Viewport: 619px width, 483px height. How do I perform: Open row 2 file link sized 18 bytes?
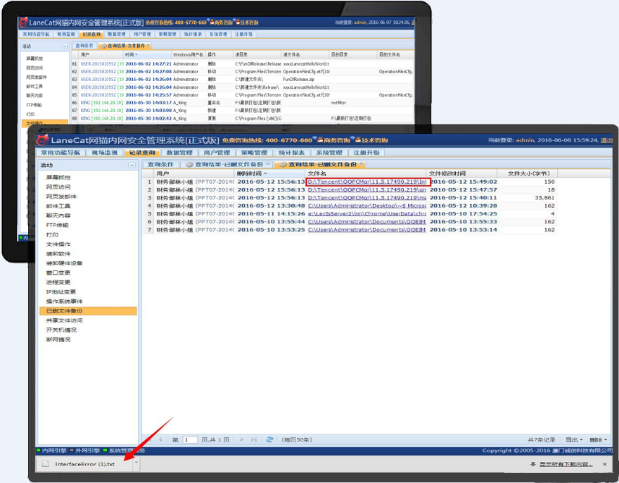pyautogui.click(x=367, y=190)
